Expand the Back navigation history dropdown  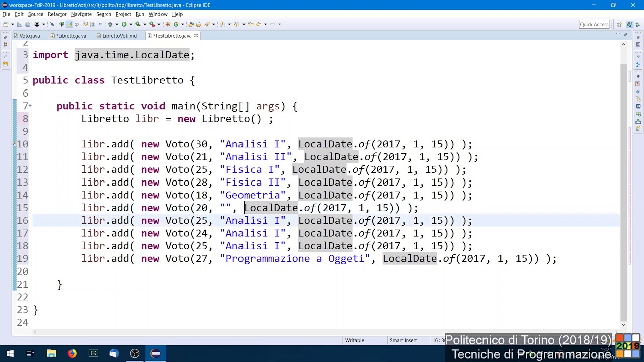tap(265, 24)
